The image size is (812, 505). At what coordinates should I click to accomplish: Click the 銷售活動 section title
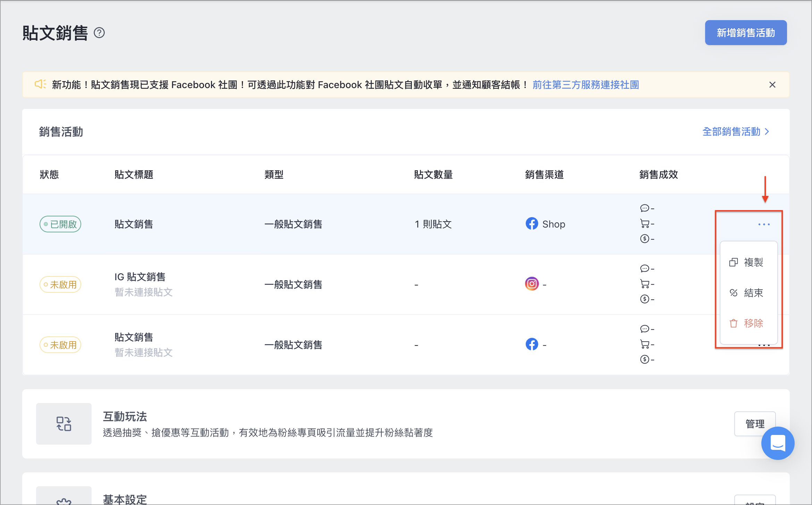[61, 132]
